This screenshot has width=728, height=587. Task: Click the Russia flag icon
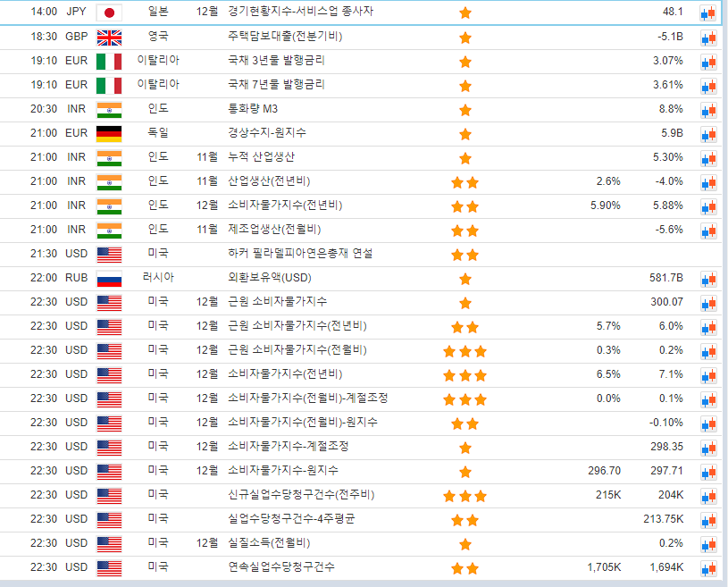coord(109,279)
